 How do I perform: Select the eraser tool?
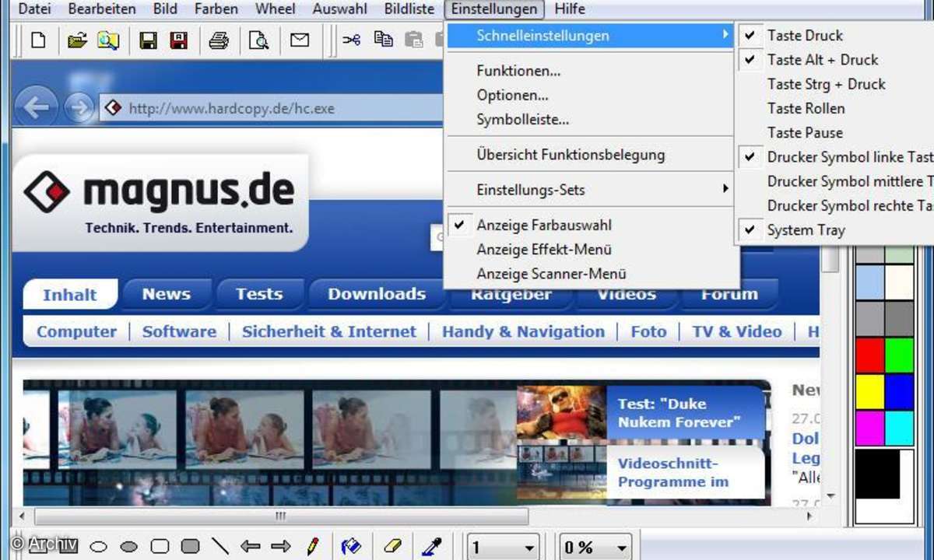393,546
